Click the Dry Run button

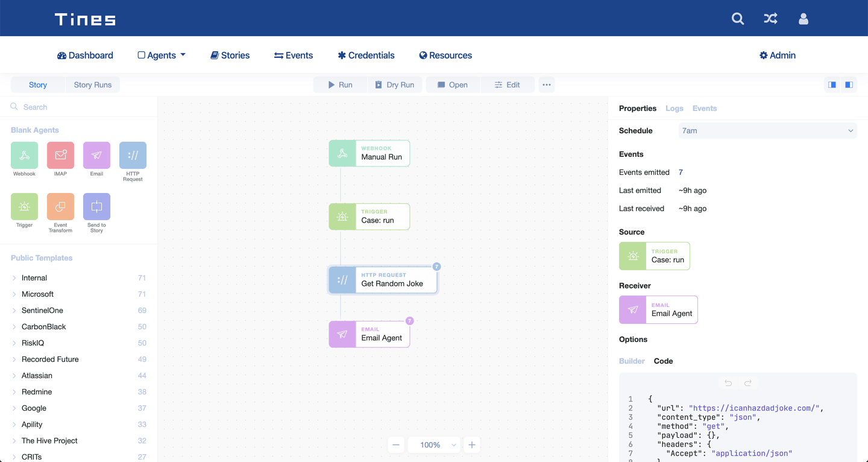pos(395,85)
